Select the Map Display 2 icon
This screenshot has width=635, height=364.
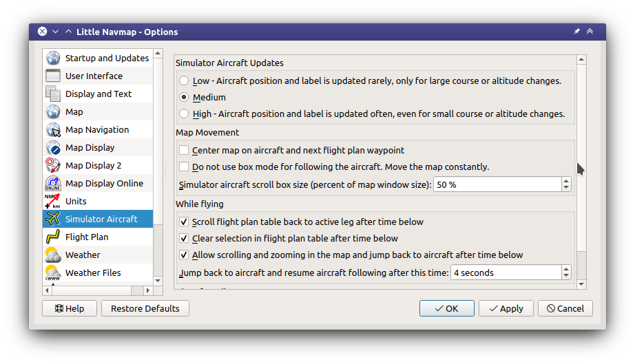pos(53,165)
